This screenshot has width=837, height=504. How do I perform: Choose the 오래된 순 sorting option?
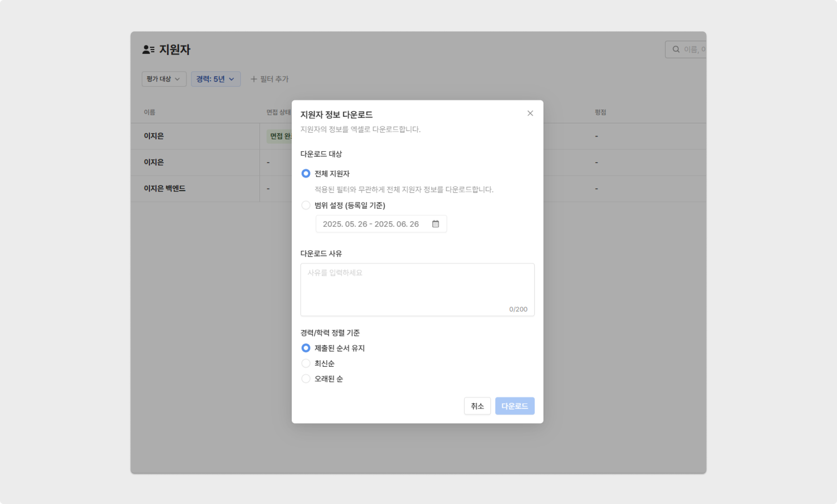click(x=306, y=379)
